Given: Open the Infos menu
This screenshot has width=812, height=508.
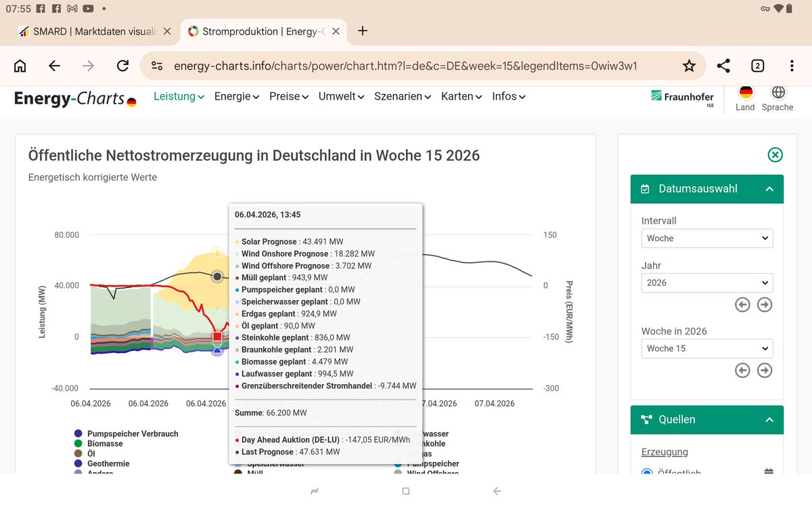Looking at the screenshot, I should [x=509, y=96].
